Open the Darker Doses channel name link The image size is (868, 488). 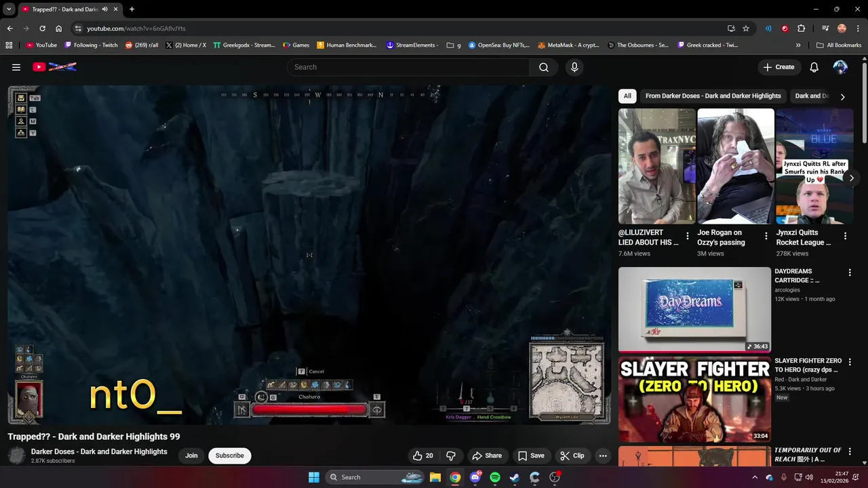coord(99,451)
